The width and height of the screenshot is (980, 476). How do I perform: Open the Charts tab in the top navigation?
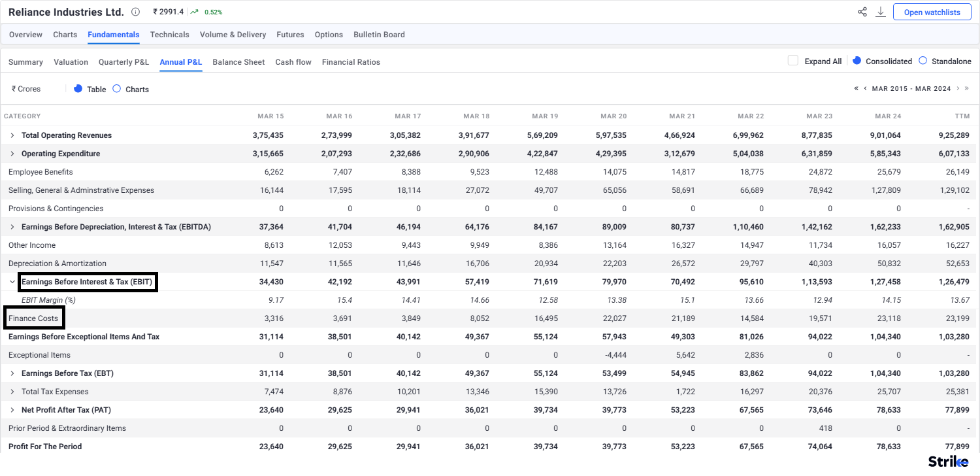pyautogui.click(x=65, y=35)
